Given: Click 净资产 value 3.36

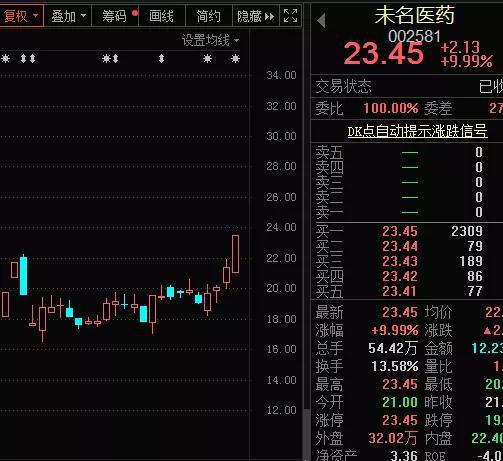Looking at the screenshot, I should (x=404, y=455).
